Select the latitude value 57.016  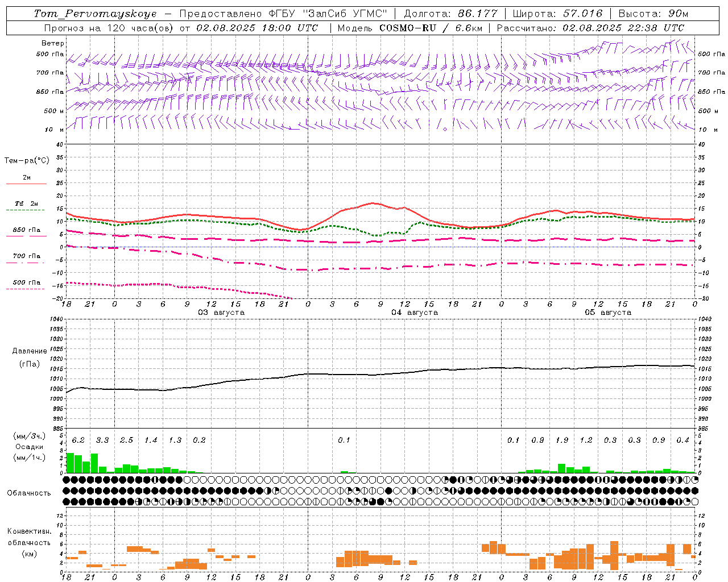(x=582, y=14)
